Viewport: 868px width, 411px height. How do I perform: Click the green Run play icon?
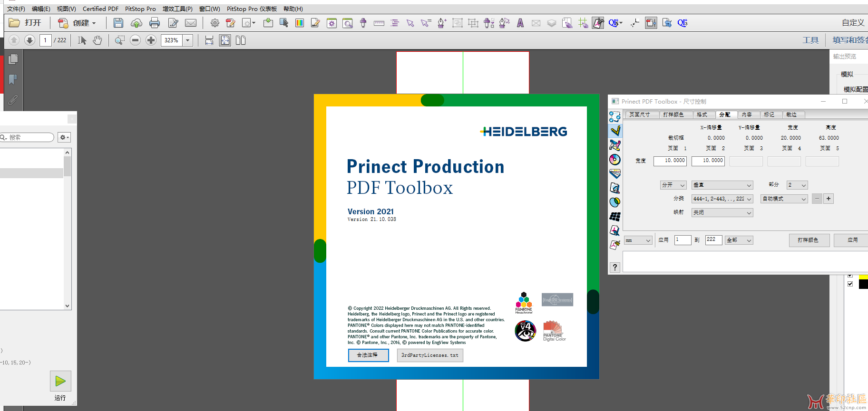(60, 381)
